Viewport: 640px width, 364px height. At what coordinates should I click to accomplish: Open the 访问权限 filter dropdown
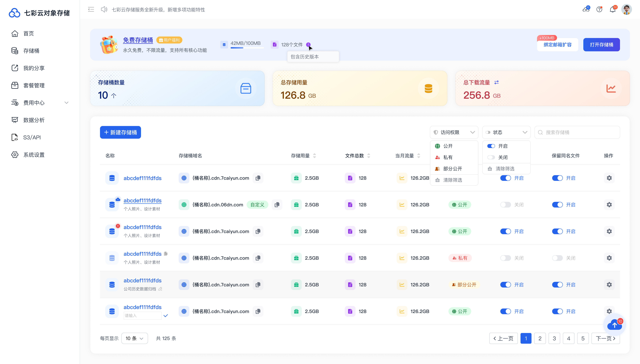(454, 132)
